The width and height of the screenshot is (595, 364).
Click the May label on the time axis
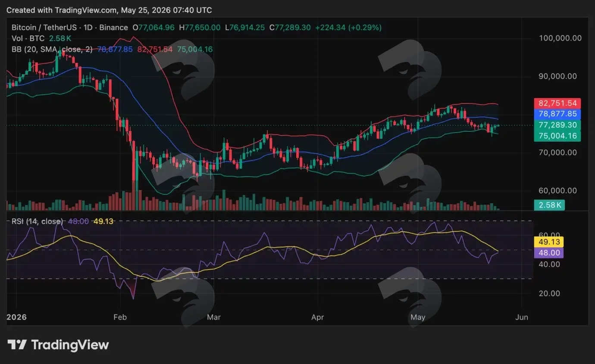click(x=418, y=317)
